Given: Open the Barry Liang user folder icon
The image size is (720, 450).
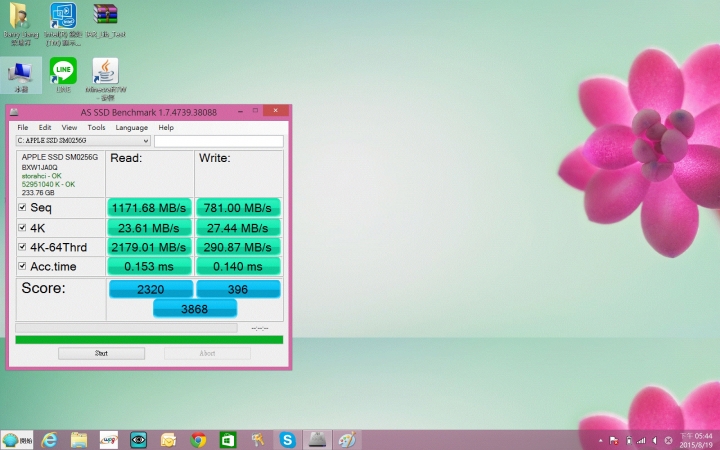Looking at the screenshot, I should pos(21,23).
